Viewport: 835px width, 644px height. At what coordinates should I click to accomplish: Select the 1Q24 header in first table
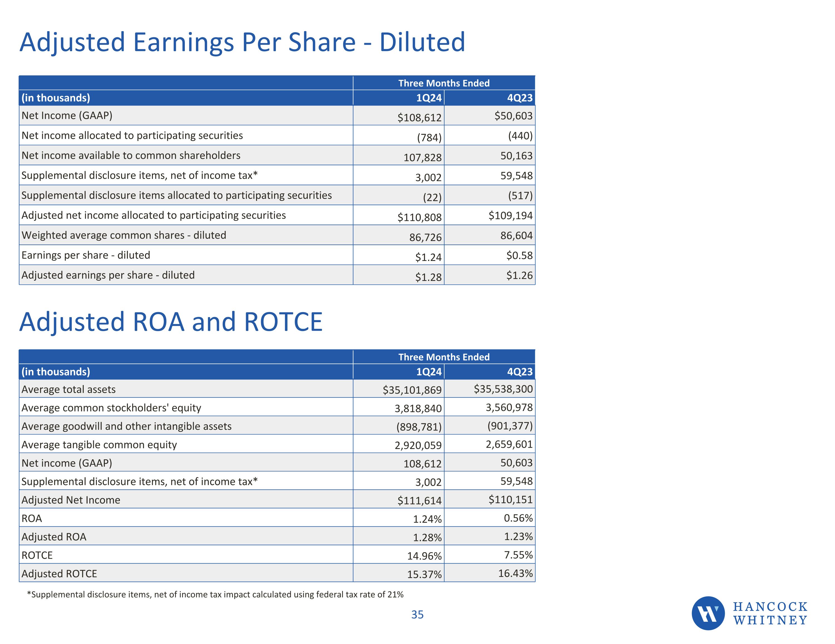coord(429,98)
